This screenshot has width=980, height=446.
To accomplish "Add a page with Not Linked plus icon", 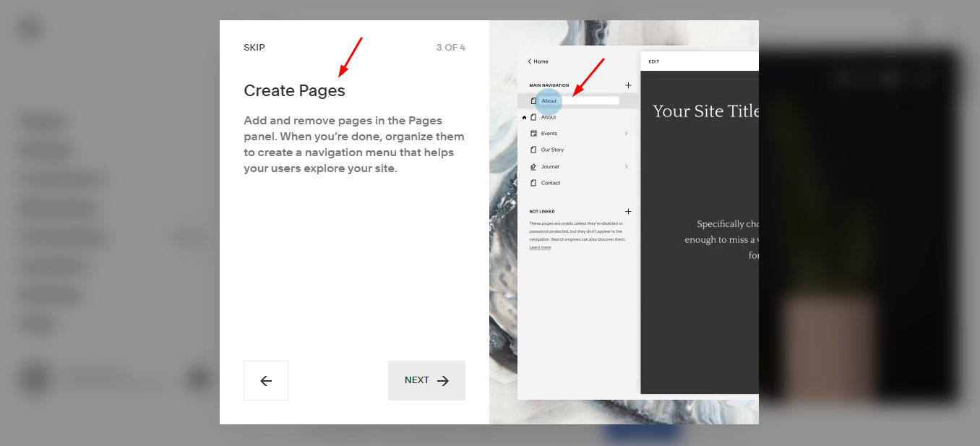I will point(628,212).
